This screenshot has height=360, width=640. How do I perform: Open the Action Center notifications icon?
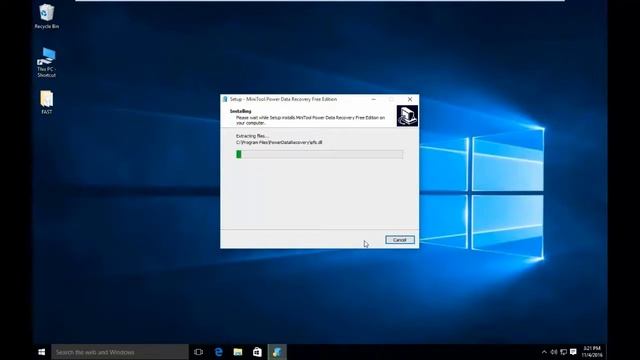[573, 352]
